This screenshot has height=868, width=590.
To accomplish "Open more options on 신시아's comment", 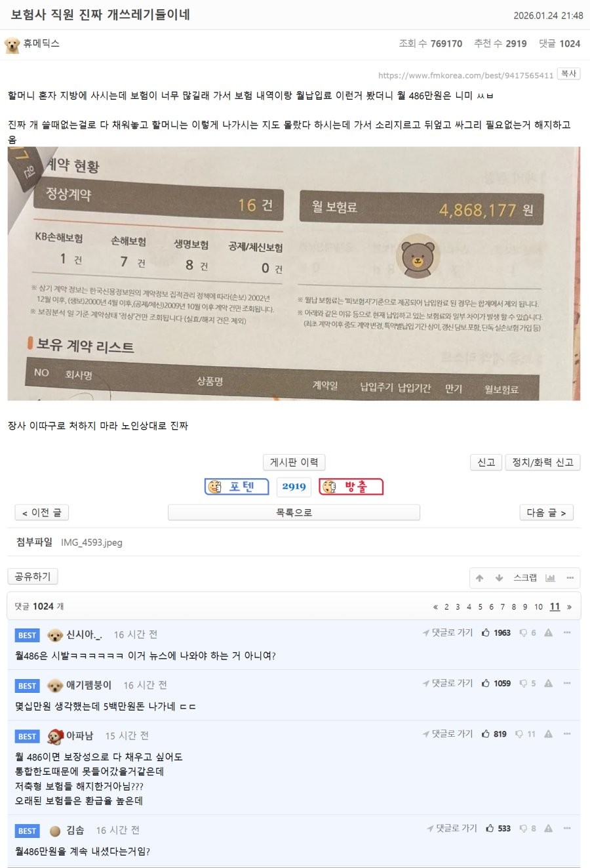I will (567, 632).
